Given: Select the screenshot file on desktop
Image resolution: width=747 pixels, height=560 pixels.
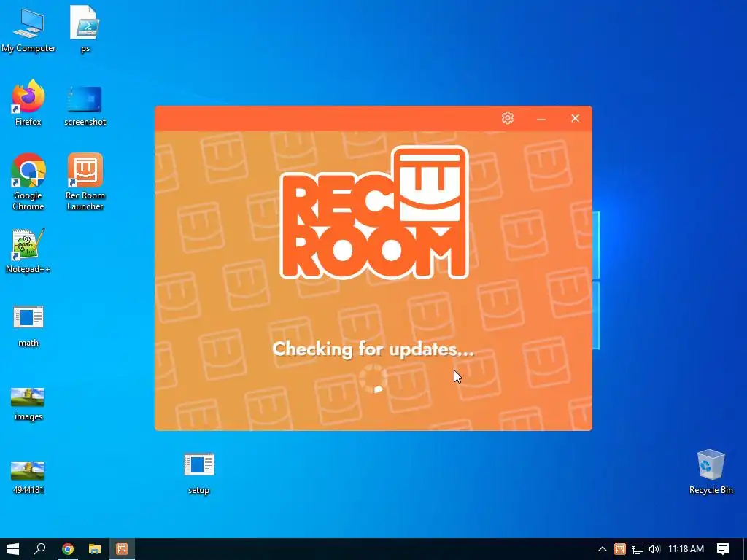Looking at the screenshot, I should click(x=85, y=105).
